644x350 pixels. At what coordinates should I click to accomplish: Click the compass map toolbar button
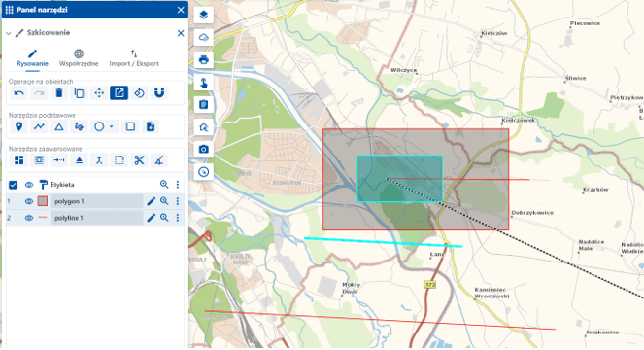point(204,172)
